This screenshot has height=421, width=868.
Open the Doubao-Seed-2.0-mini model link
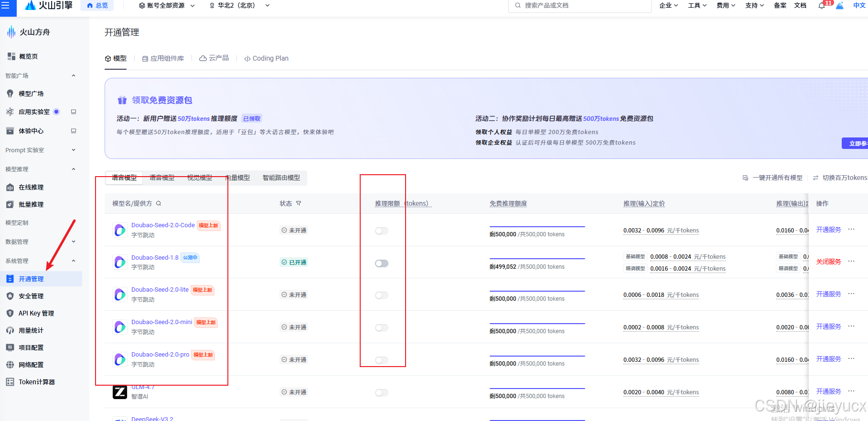(161, 322)
